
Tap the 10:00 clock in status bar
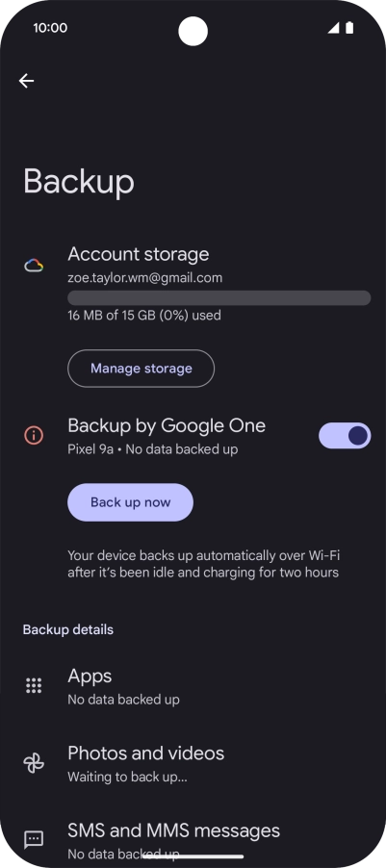pos(50,28)
